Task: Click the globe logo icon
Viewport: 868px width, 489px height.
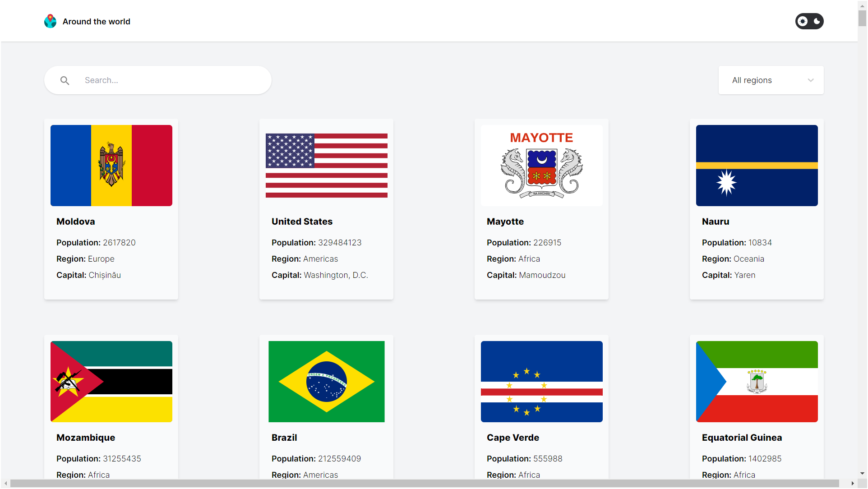Action: pos(50,21)
